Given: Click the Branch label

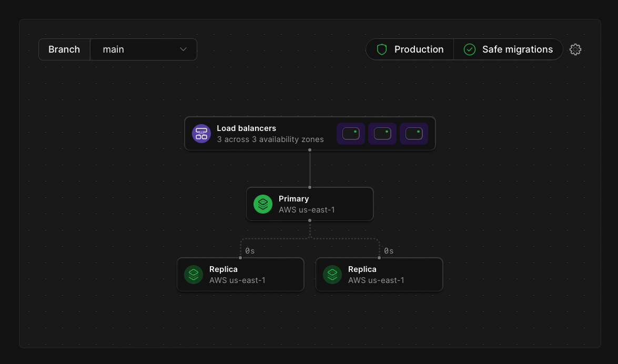Looking at the screenshot, I should pos(64,49).
